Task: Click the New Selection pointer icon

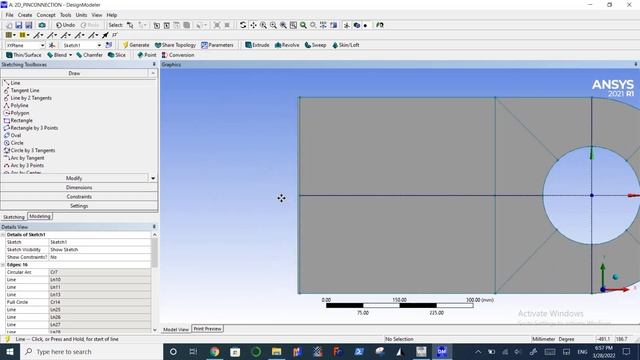Action: (x=130, y=25)
